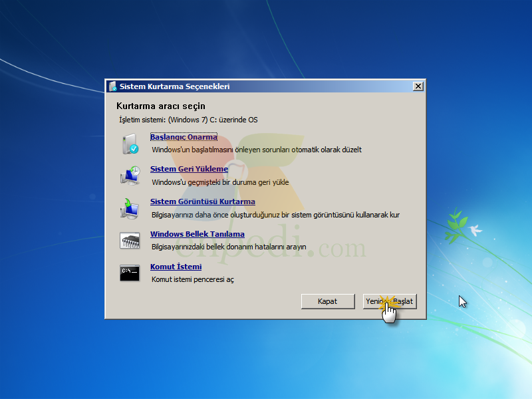Click the Sistem Görüntüsü Kurtarma monitor icon

coord(130,208)
